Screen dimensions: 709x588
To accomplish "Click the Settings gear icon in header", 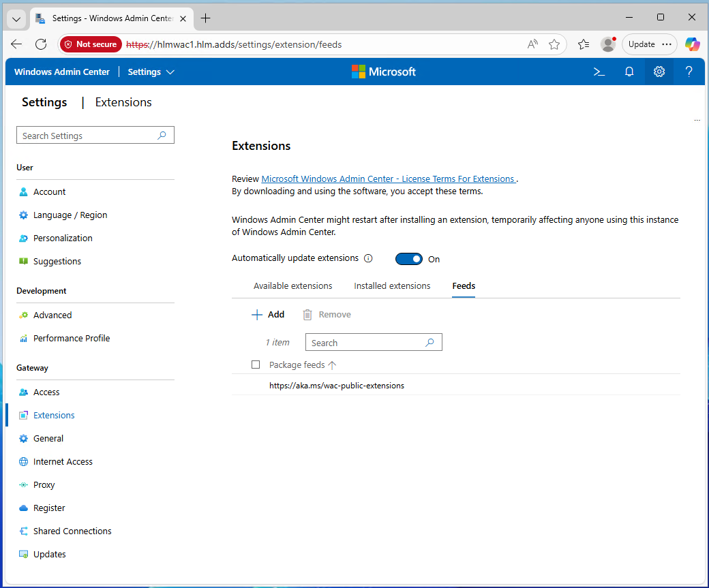I will point(659,72).
